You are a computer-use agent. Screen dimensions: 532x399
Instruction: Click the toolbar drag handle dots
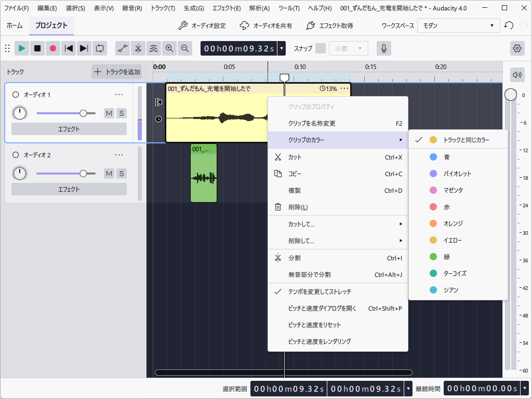click(x=7, y=48)
